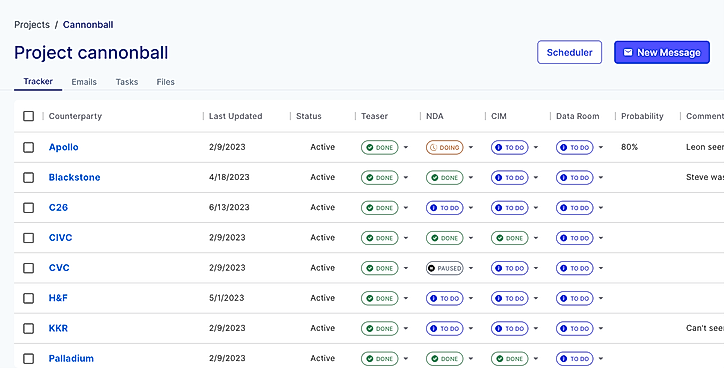The image size is (724, 368).
Task: Click CVC's NDA PAUSED badge
Action: coord(444,268)
